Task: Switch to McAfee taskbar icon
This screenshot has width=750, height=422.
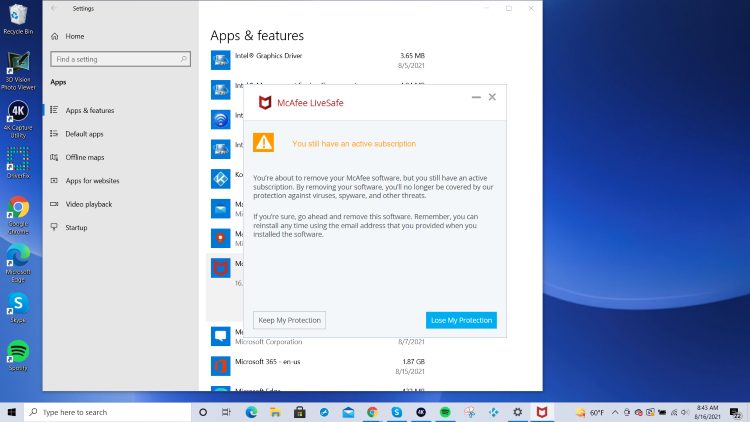Action: click(541, 412)
